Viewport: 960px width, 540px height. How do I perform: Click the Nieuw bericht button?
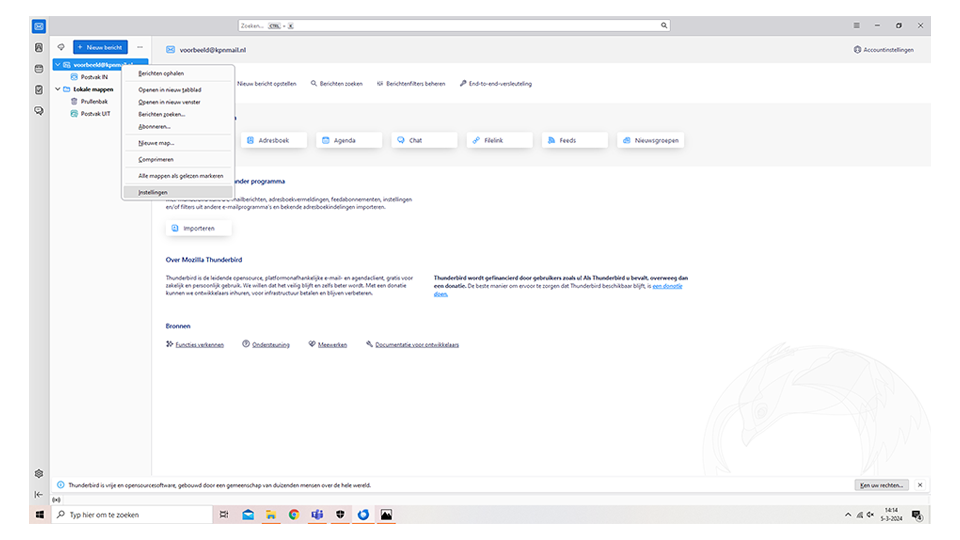[100, 47]
